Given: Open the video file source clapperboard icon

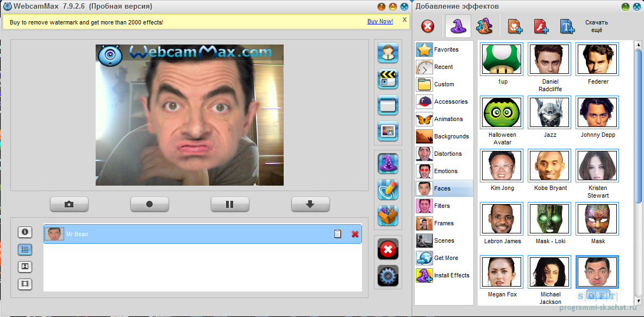Looking at the screenshot, I should 387,79.
